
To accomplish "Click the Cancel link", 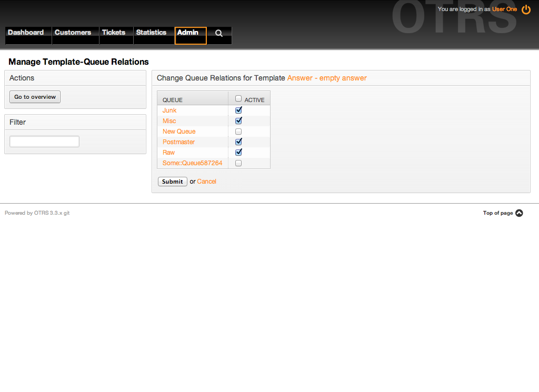I will pos(206,182).
